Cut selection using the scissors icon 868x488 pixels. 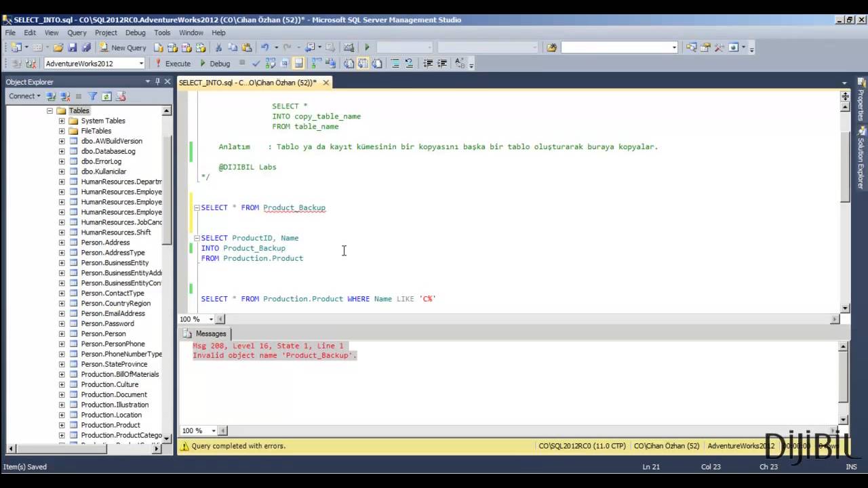pyautogui.click(x=218, y=47)
